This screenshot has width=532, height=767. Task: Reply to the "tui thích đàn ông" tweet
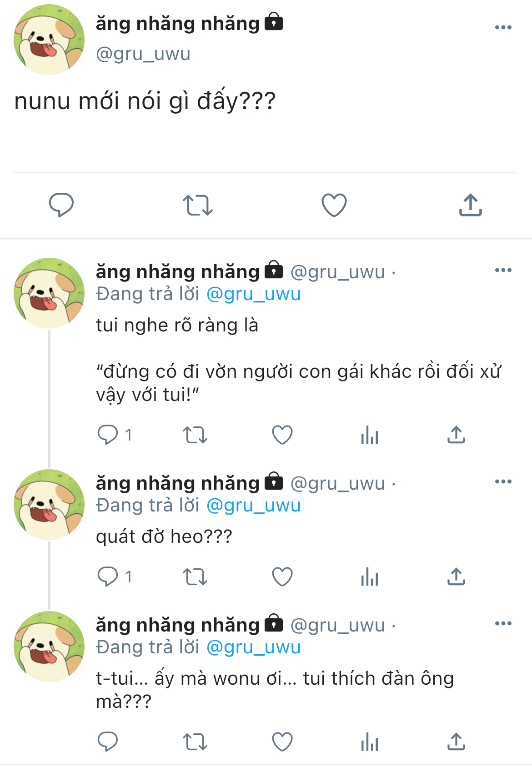tap(108, 742)
